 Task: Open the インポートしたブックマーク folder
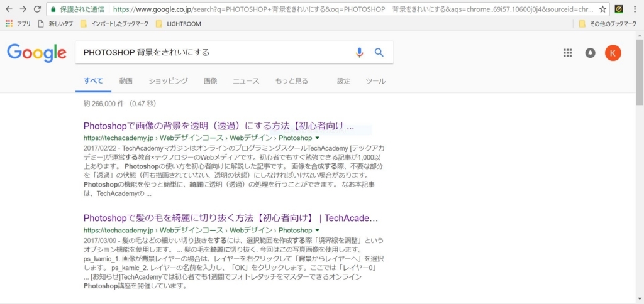pyautogui.click(x=114, y=24)
